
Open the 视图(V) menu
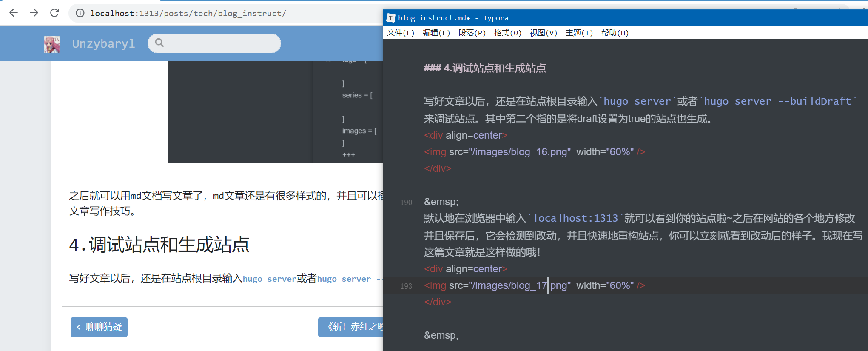point(543,33)
